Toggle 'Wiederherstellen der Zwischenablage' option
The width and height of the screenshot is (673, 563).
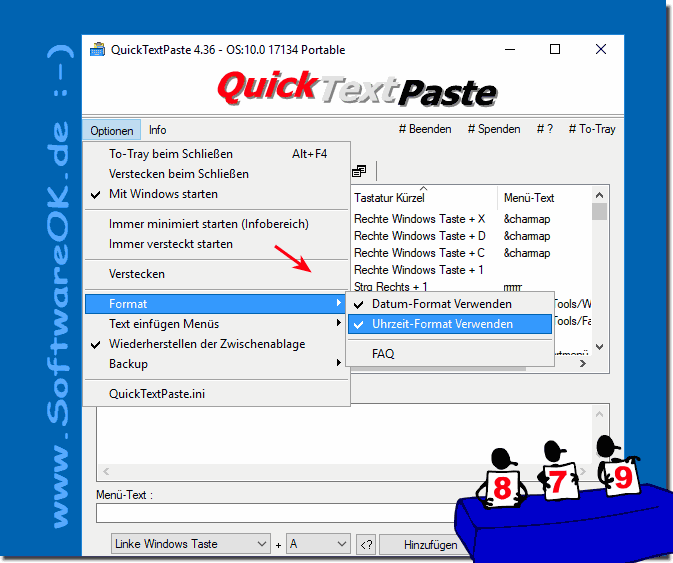217,344
